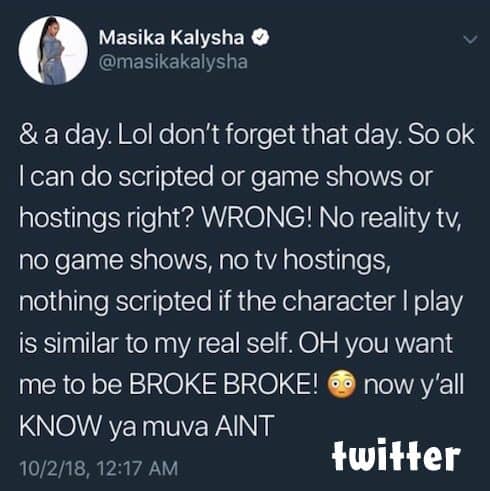Click the verified checkmark badge
This screenshot has height=491, width=490.
pyautogui.click(x=260, y=37)
